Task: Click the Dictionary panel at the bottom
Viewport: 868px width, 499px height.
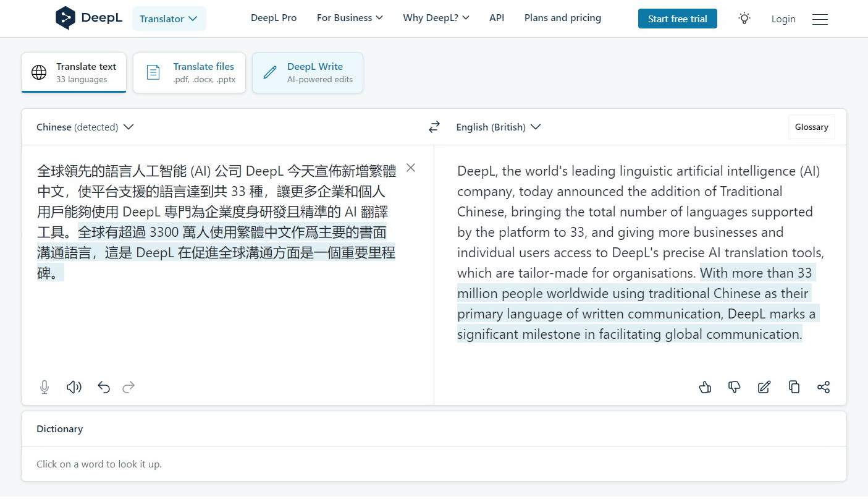Action: coord(59,428)
